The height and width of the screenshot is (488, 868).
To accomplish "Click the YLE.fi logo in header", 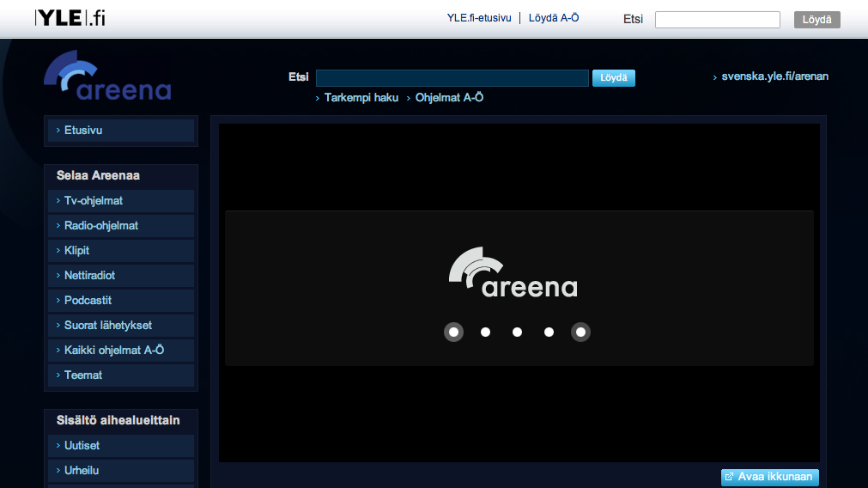I will 70,18.
